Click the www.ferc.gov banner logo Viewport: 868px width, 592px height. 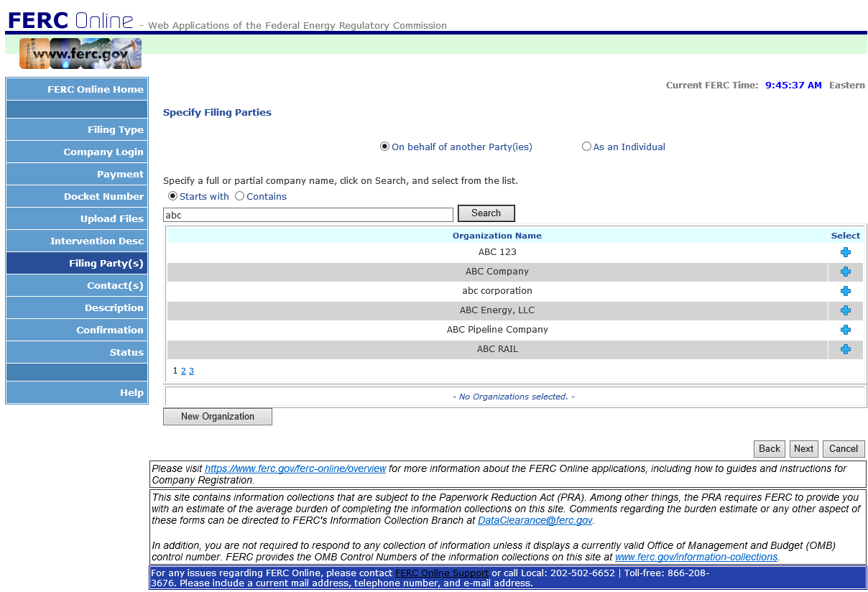80,54
